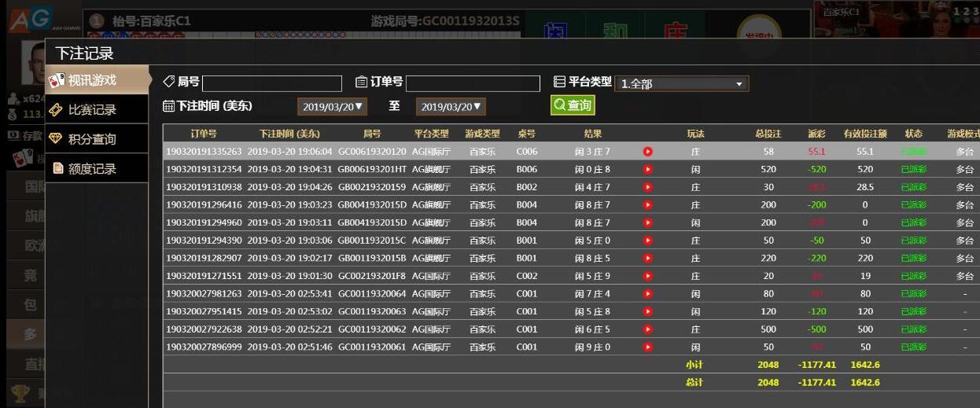
Task: Click round number GB006193201HT
Action: pos(372,169)
